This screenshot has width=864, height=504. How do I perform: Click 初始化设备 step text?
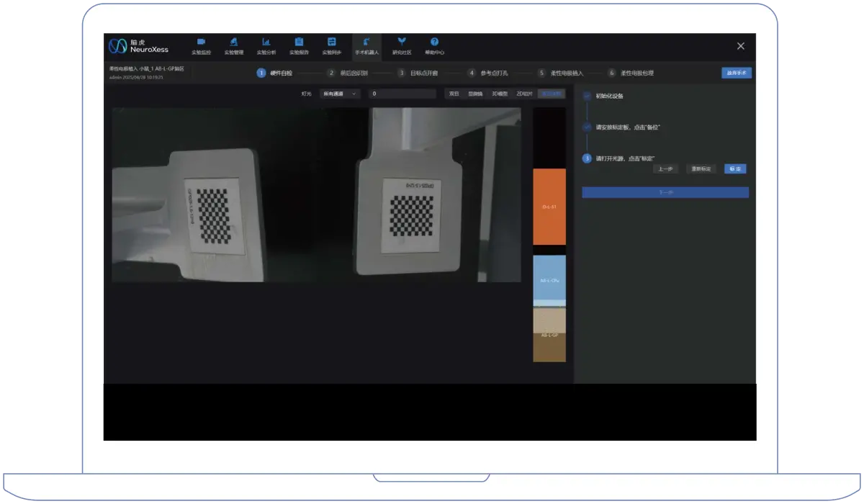(609, 96)
